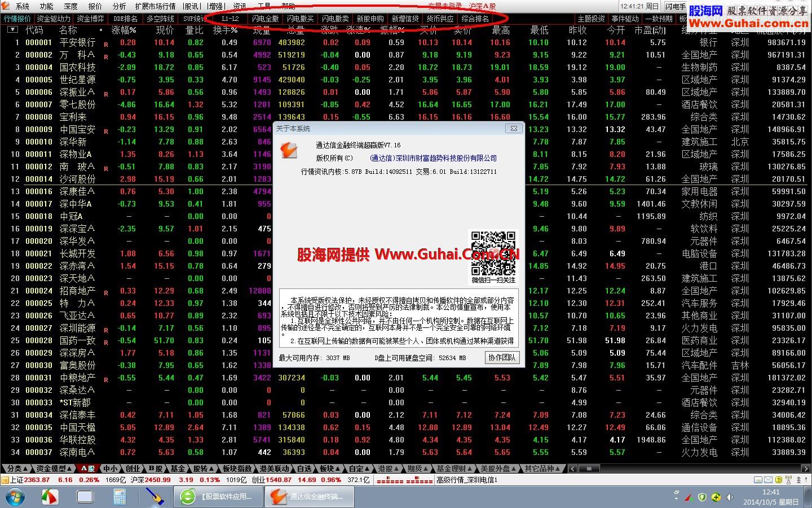Click the TDX application logo icon in the menu bar
This screenshot has height=508, width=812.
(6, 6)
